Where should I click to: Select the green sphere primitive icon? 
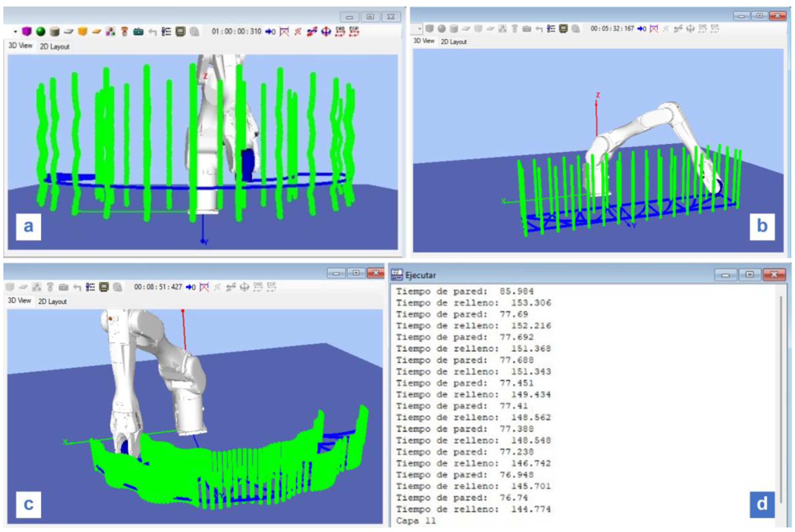41,32
